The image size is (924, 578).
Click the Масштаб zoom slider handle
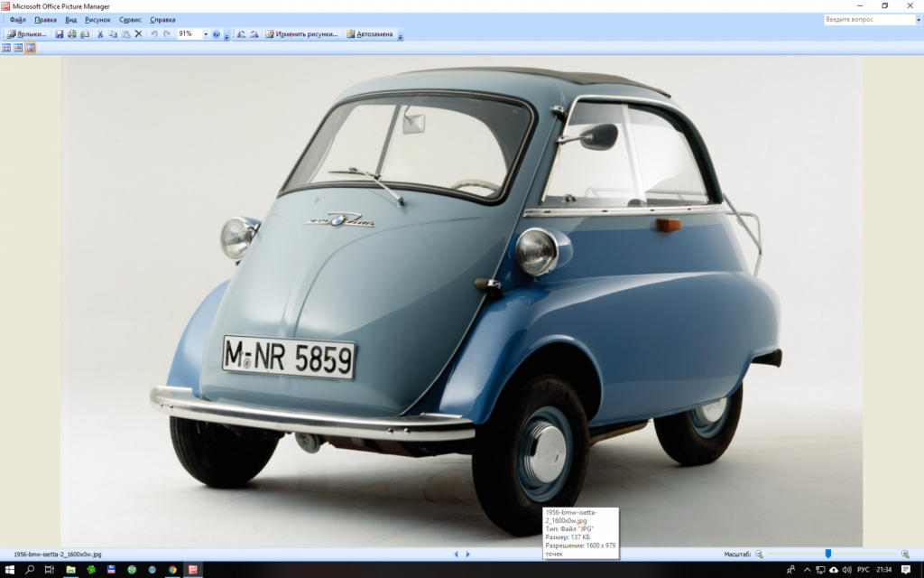[827, 554]
